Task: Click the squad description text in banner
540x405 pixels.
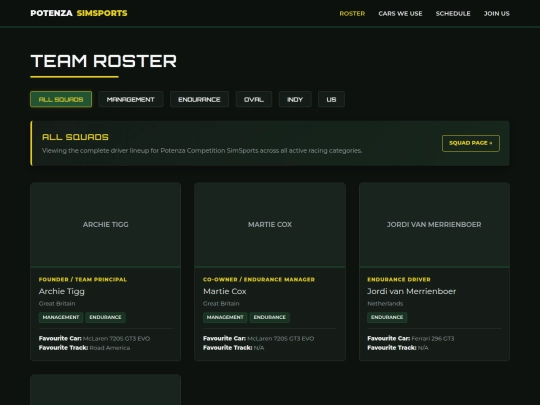Action: (x=202, y=150)
